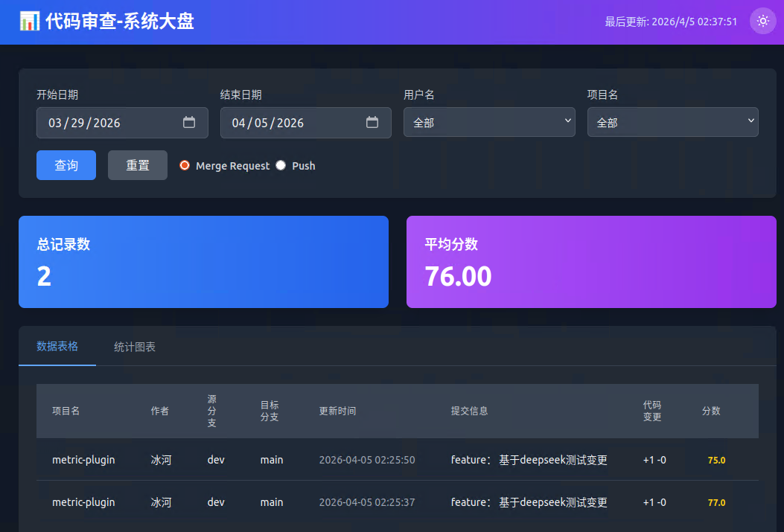This screenshot has width=784, height=532.
Task: Click the end date field 04/05/2026
Action: [x=305, y=122]
